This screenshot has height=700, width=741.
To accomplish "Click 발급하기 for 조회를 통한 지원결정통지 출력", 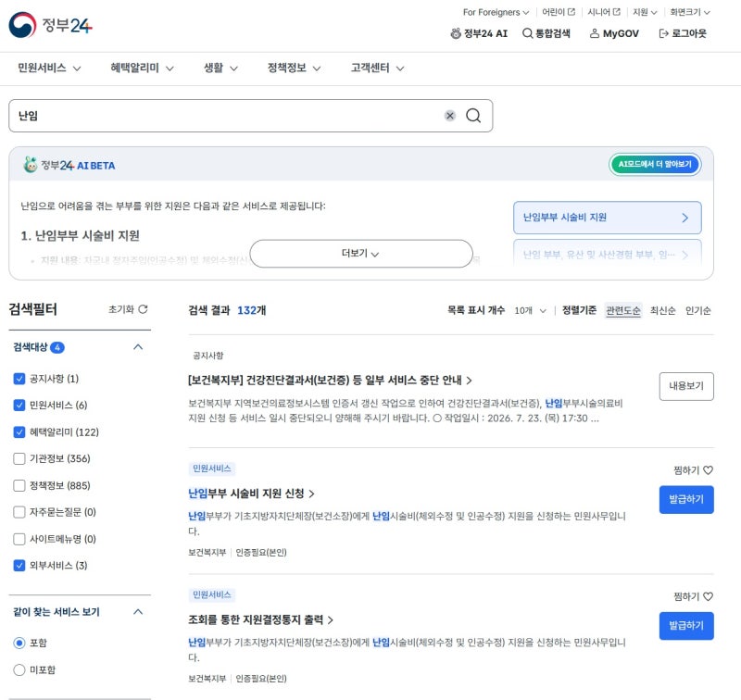I will [x=686, y=626].
